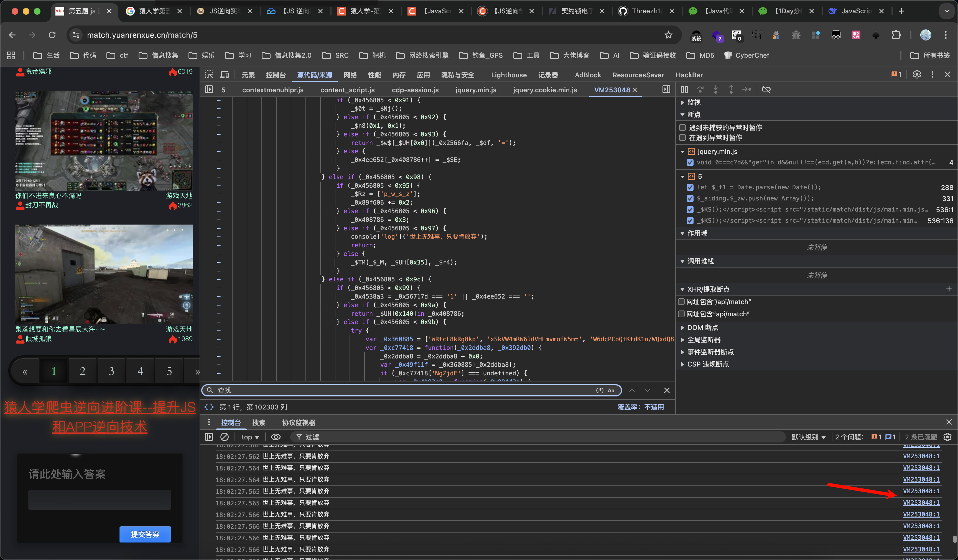This screenshot has width=958, height=560.
Task: Uncheck the line 288 Date.parse breakpoint
Action: pos(690,187)
